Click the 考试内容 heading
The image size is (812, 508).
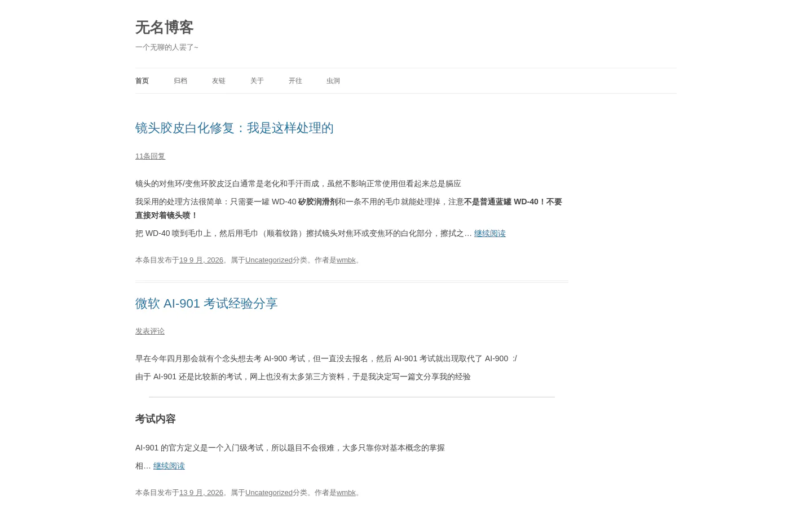click(x=156, y=419)
